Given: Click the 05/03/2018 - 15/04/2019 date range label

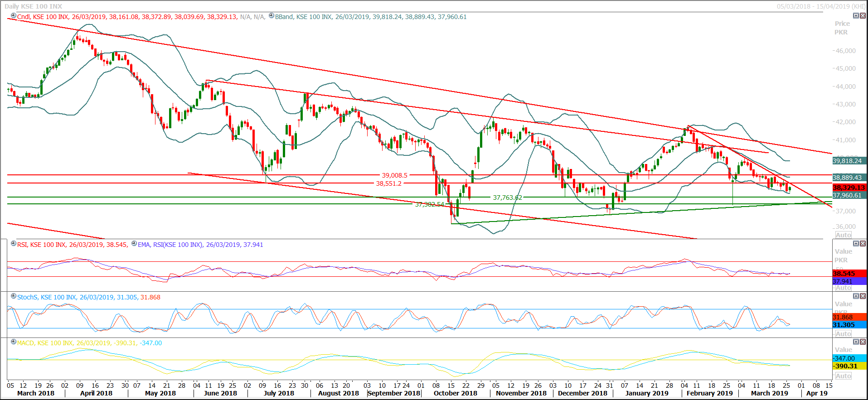Looking at the screenshot, I should pyautogui.click(x=821, y=6).
